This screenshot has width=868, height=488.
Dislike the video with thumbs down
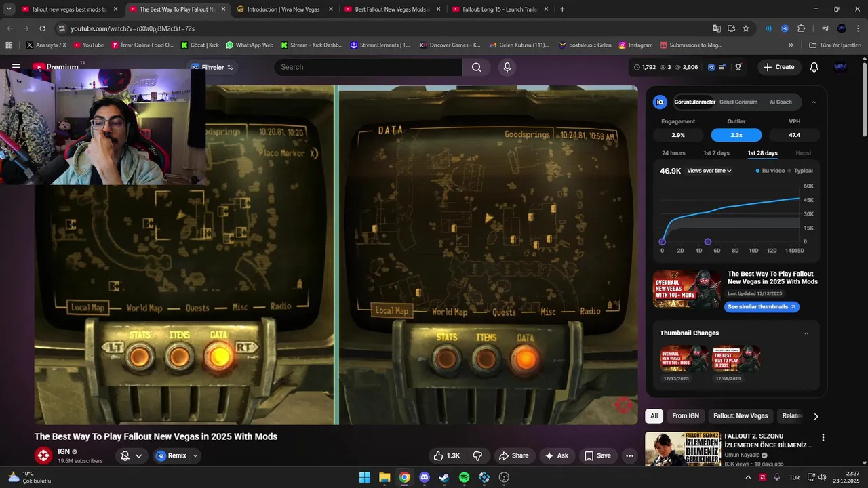click(477, 455)
